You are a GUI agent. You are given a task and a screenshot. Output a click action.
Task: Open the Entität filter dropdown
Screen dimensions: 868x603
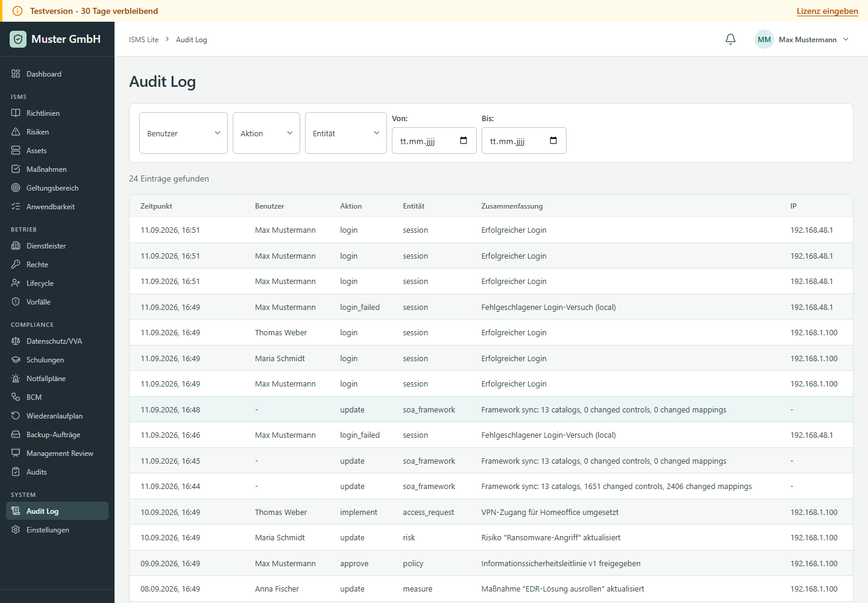(346, 133)
